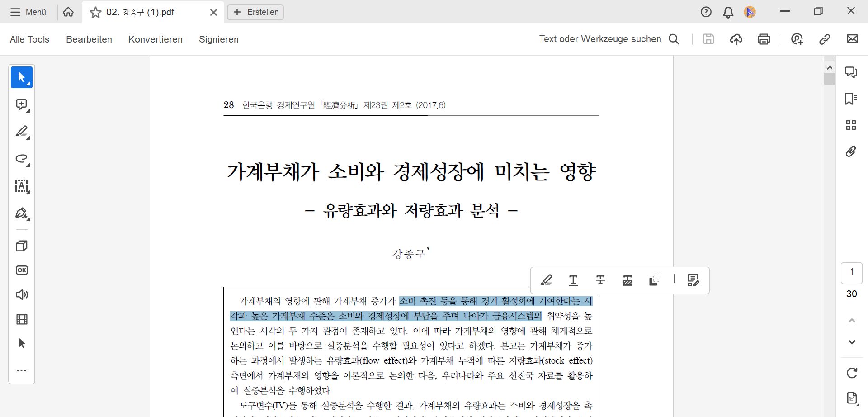Rotate the page view clockwise
This screenshot has height=417, width=868.
click(x=852, y=373)
